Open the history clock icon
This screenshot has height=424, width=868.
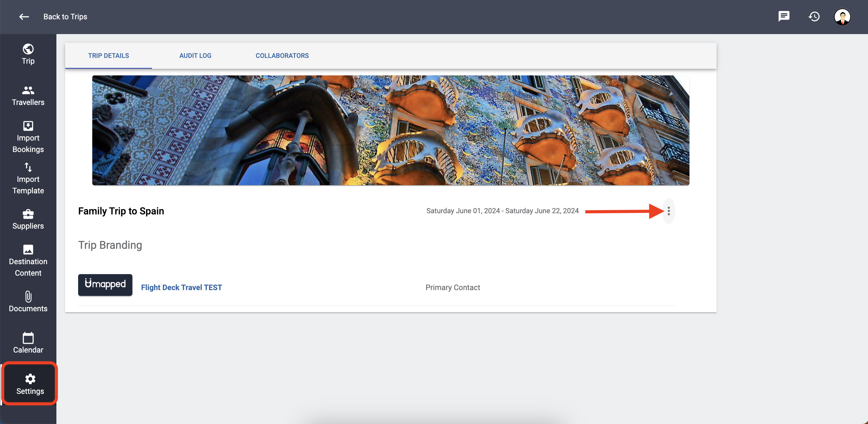[814, 17]
